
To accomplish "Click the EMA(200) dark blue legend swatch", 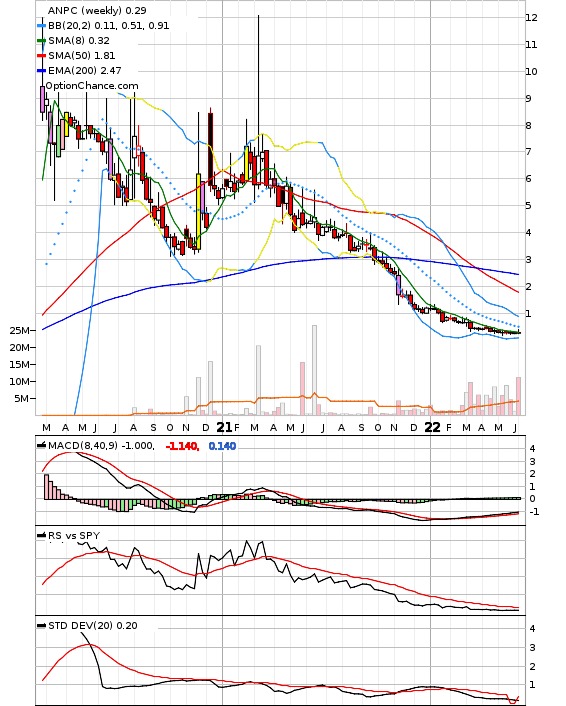I will coord(41,71).
